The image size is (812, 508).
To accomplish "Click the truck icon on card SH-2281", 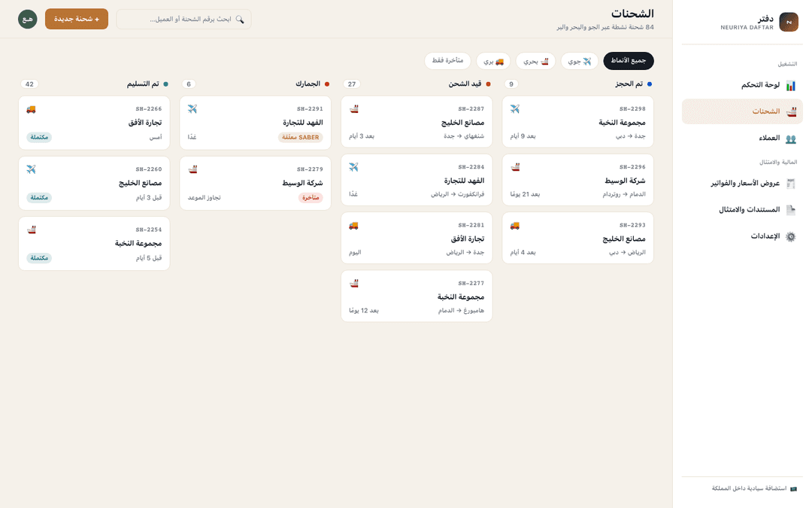I will tap(353, 226).
